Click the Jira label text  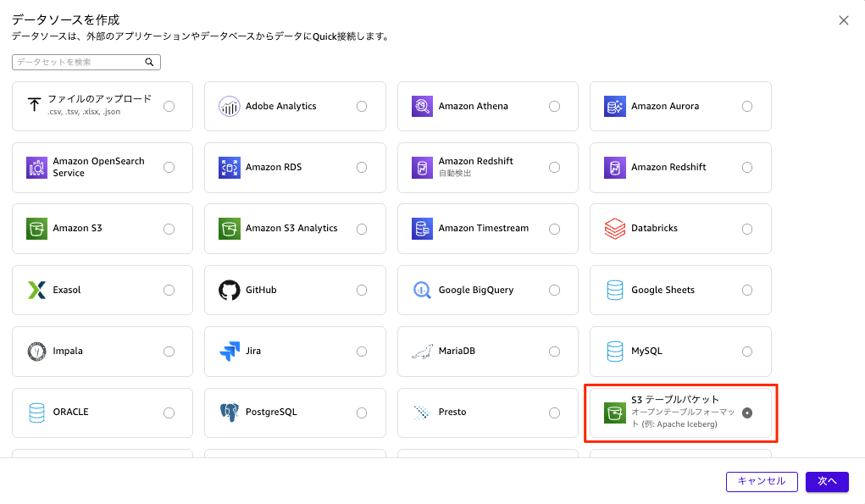[x=253, y=351]
